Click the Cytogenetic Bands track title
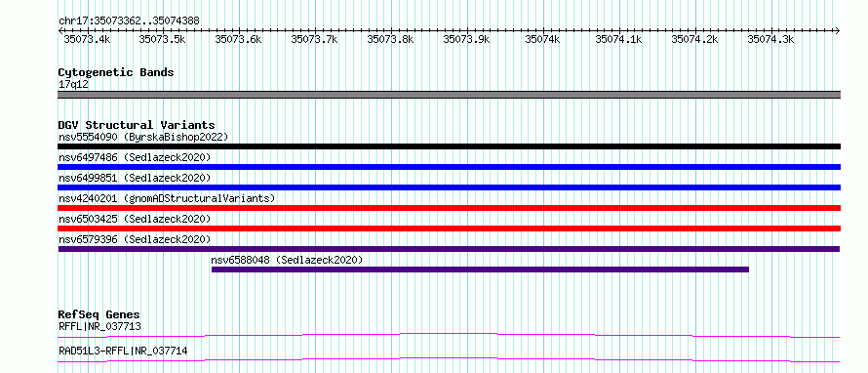The height and width of the screenshot is (373, 868). (x=116, y=72)
